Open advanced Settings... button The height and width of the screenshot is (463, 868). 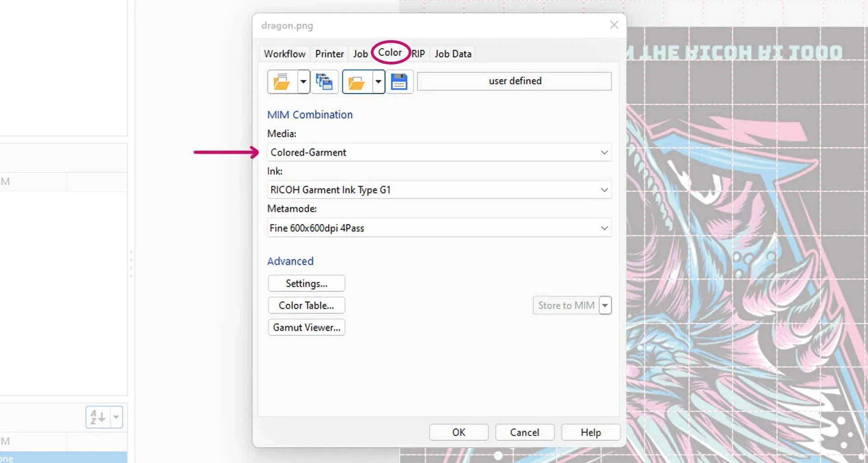tap(306, 284)
